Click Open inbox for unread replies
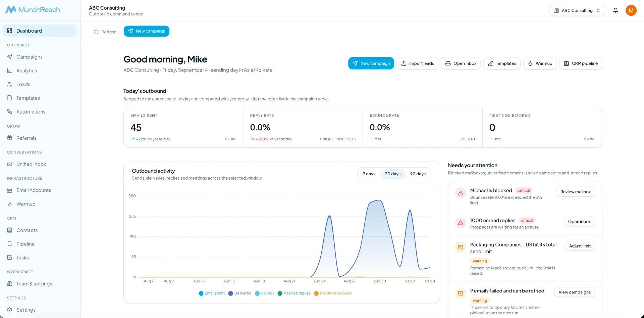This screenshot has height=318, width=644. pyautogui.click(x=579, y=222)
